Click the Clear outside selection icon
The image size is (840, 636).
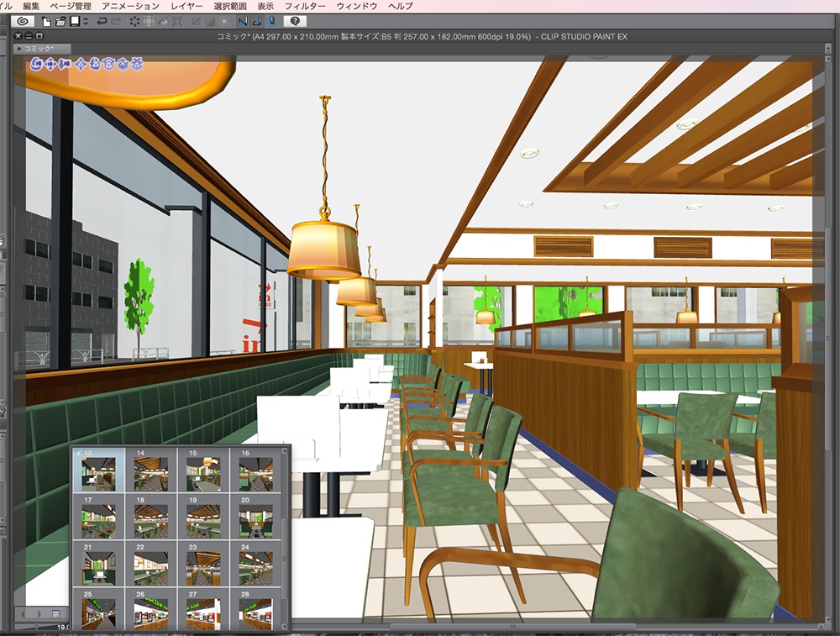click(149, 22)
